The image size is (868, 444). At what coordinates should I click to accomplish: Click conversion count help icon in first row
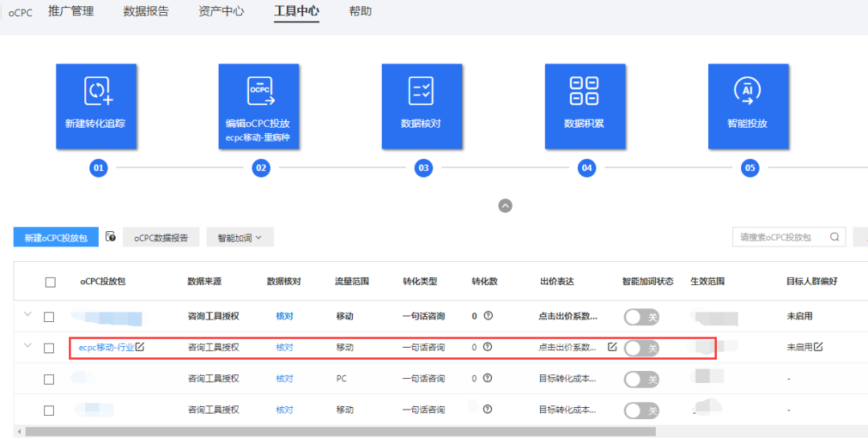coord(488,316)
